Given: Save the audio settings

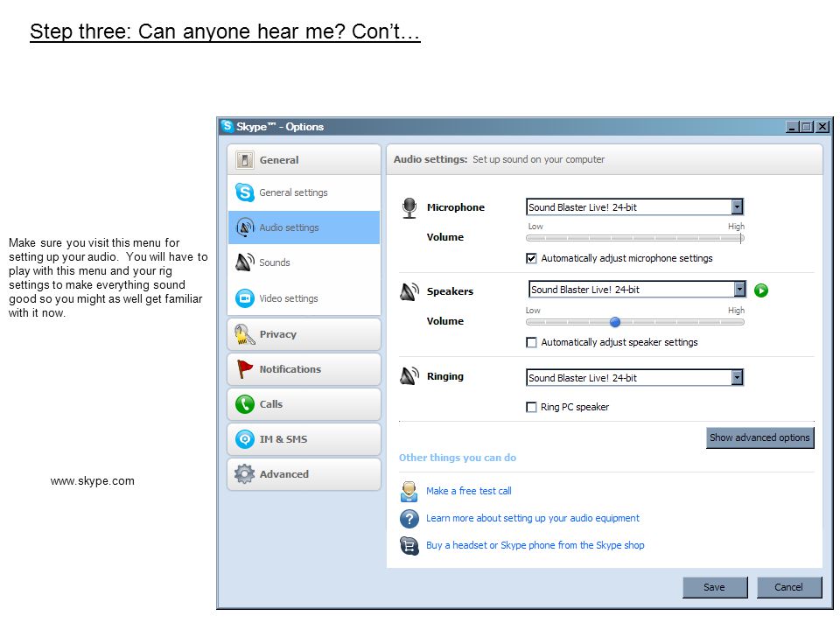Looking at the screenshot, I should (715, 587).
